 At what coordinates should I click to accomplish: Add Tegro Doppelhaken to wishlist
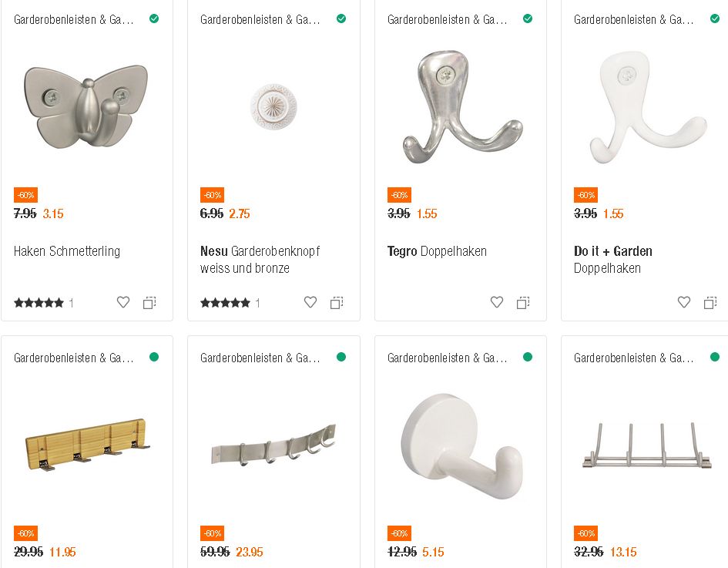[x=497, y=302]
